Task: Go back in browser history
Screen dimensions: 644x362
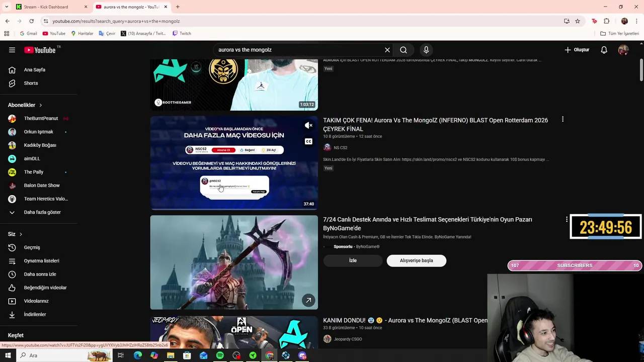Action: coord(7,21)
